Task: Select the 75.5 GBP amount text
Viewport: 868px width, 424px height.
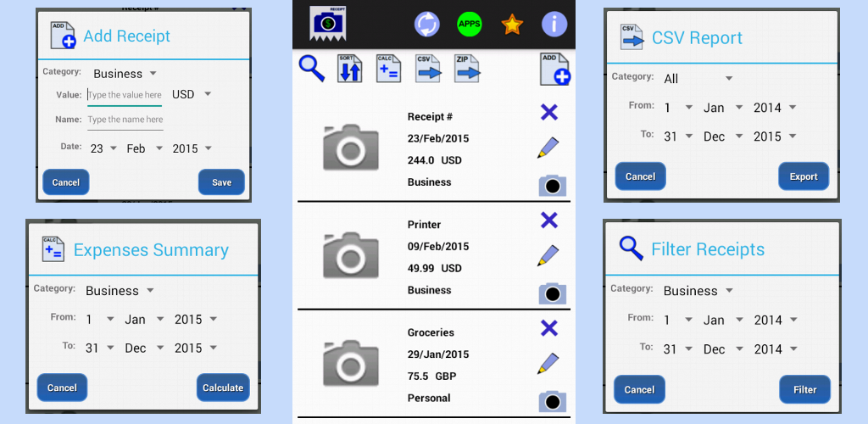Action: coord(431,377)
